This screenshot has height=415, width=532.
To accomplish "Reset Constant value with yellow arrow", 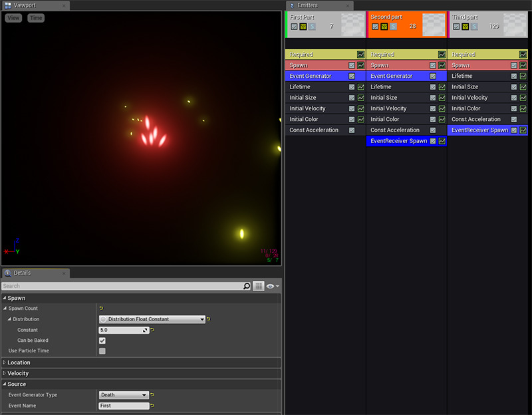I will point(152,330).
